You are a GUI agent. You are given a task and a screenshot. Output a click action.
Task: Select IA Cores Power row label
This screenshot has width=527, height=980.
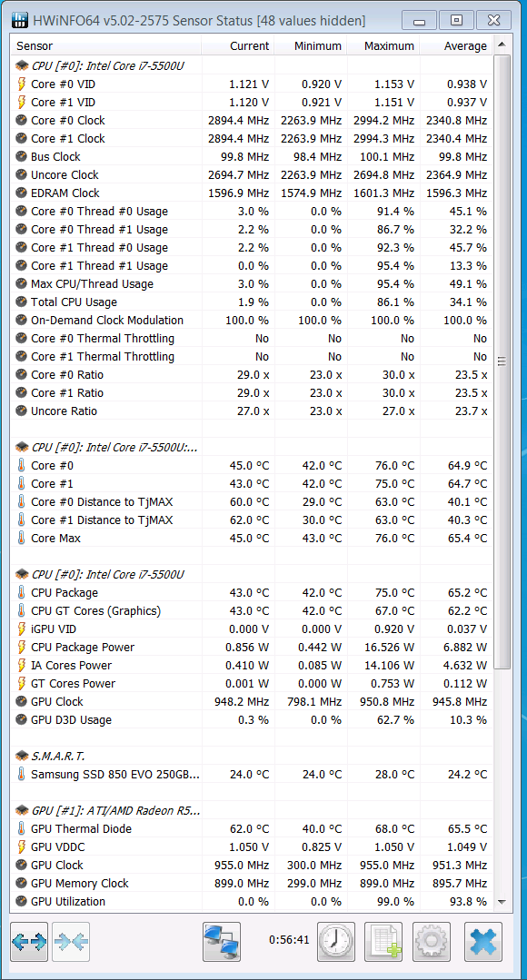(x=71, y=665)
